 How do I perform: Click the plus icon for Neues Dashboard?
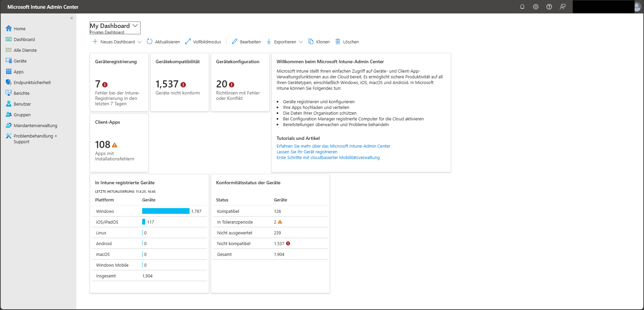[x=95, y=42]
